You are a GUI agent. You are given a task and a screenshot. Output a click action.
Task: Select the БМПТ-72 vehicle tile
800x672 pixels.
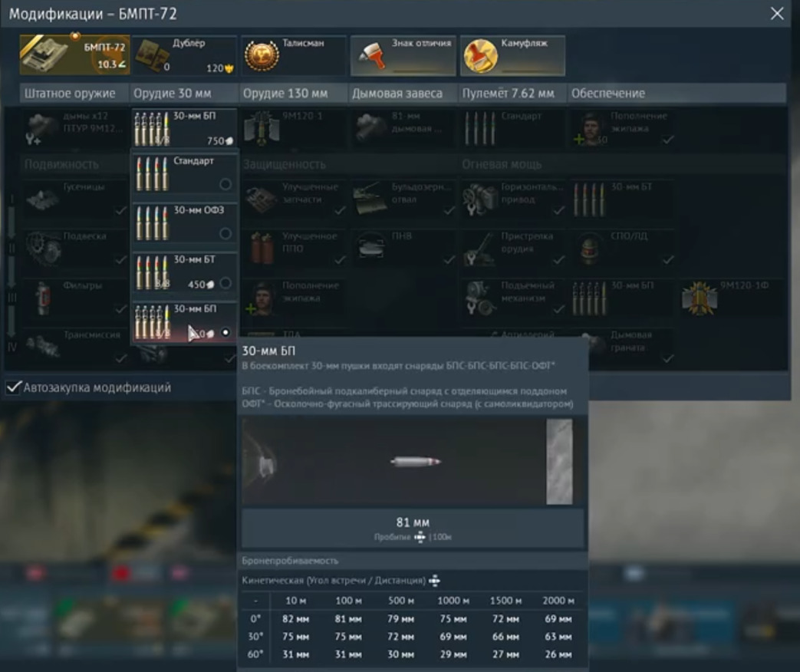[x=74, y=55]
